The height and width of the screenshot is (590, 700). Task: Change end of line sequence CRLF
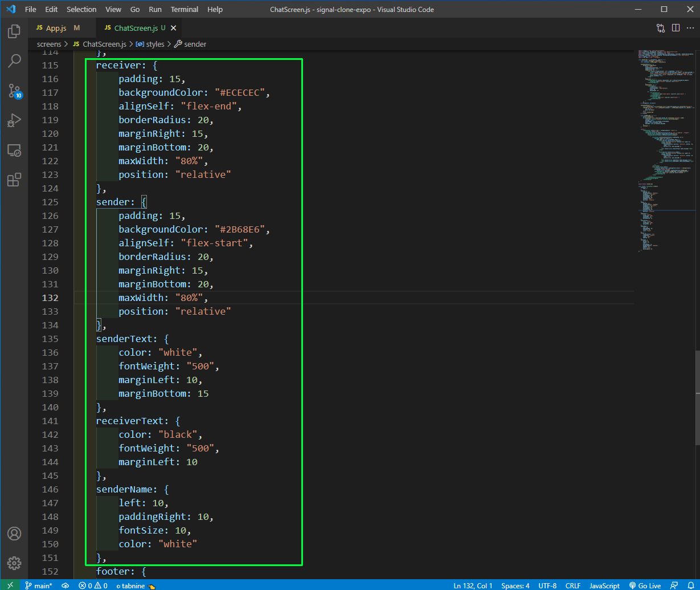click(x=573, y=585)
